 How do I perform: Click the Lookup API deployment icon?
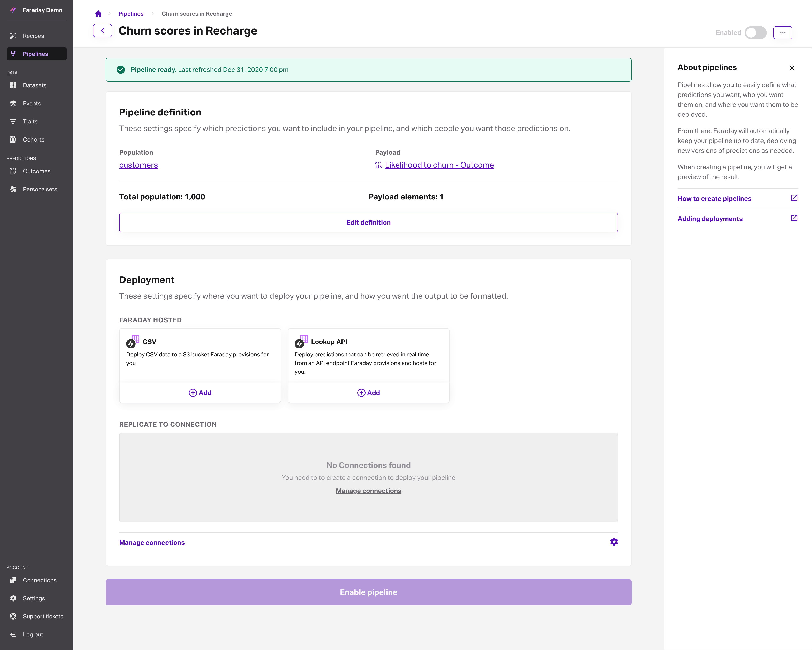tap(301, 342)
